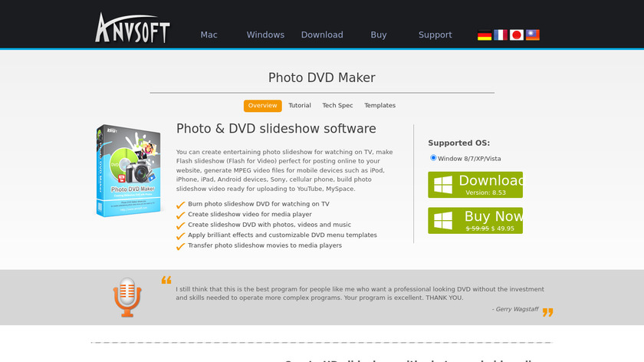Screen dimensions: 644x362
Task: Switch to the Tech Spec tab
Action: [x=337, y=106]
